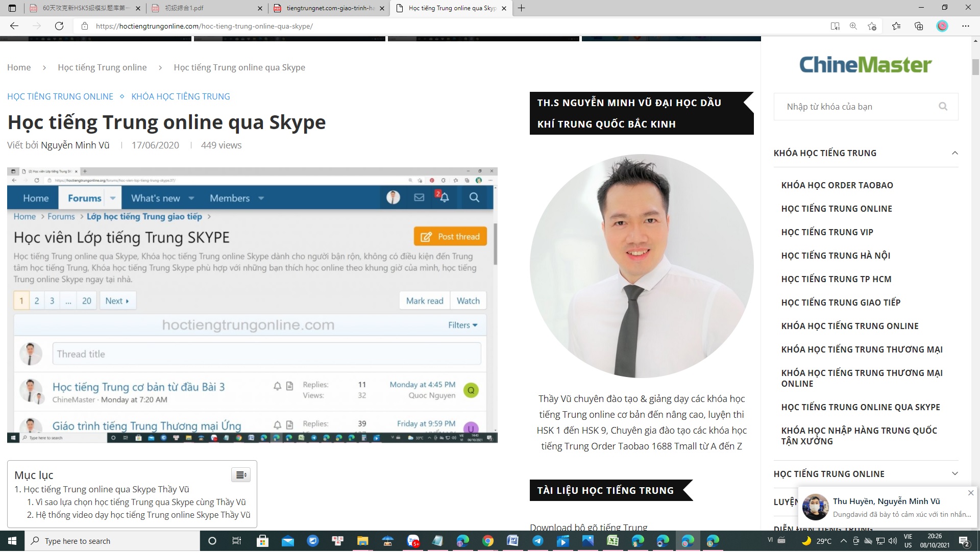Screen dimensions: 980x552
Task: Open the donut profile avatar
Action: tap(942, 26)
